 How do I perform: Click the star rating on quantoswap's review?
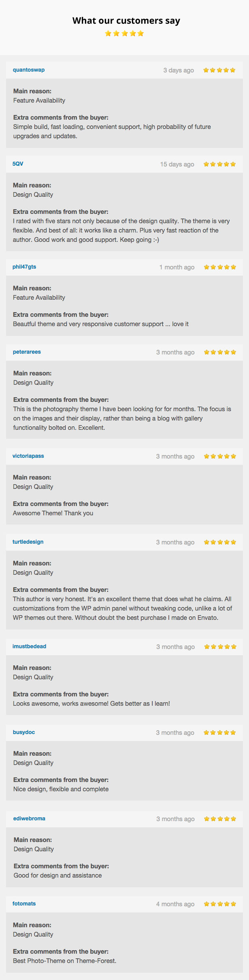(x=219, y=70)
